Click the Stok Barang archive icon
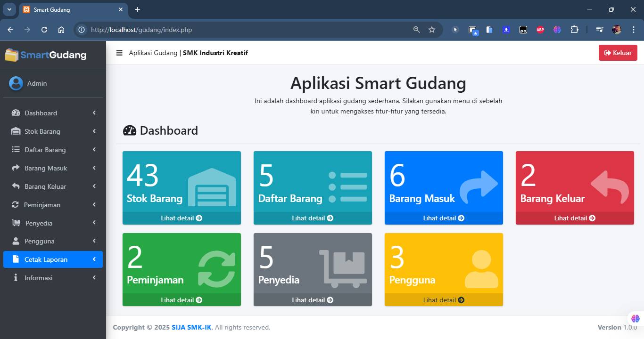This screenshot has height=339, width=644. (16, 131)
